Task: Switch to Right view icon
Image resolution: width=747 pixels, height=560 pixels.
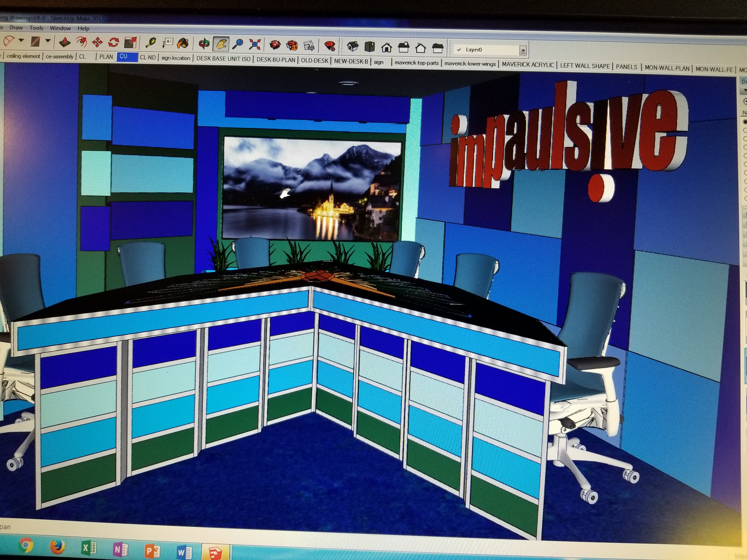Action: coord(404,48)
